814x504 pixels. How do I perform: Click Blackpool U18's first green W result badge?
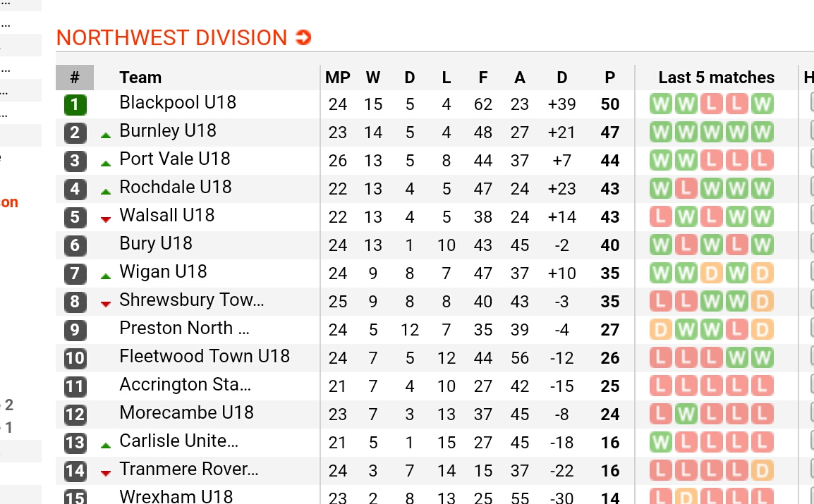(x=661, y=104)
